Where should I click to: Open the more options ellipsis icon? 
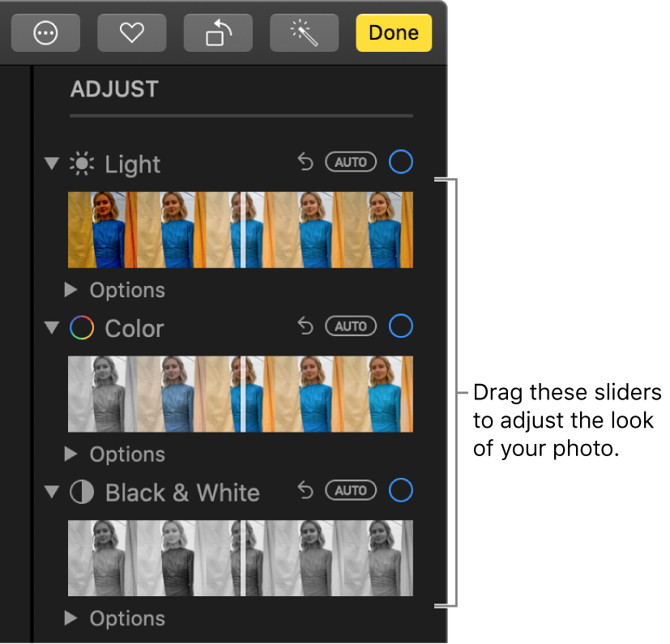[x=45, y=32]
